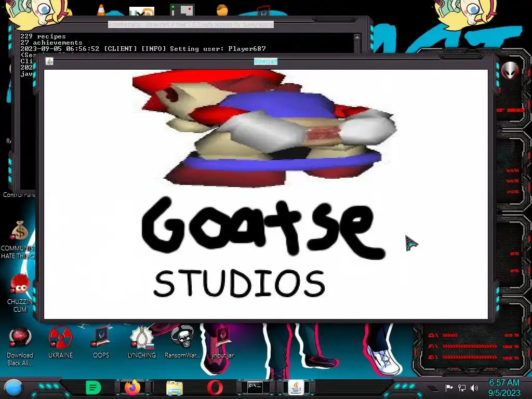
Task: Select the jinput.jar desktop file
Action: (x=222, y=343)
